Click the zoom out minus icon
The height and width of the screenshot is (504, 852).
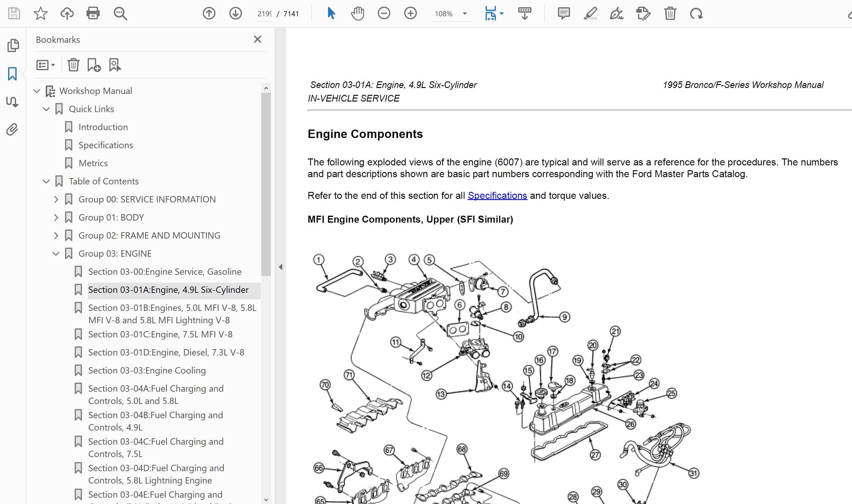click(384, 14)
